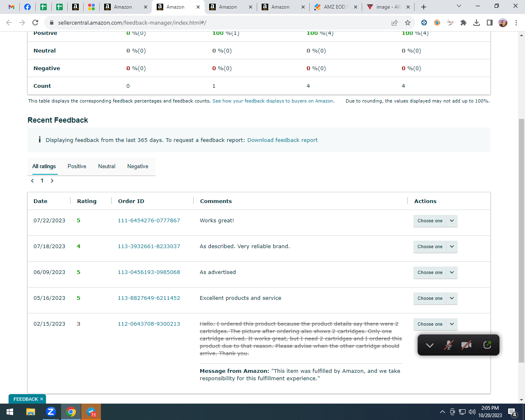Open Choose one dropdown for 02/15/2023 feedback
525x420 pixels.
435,324
